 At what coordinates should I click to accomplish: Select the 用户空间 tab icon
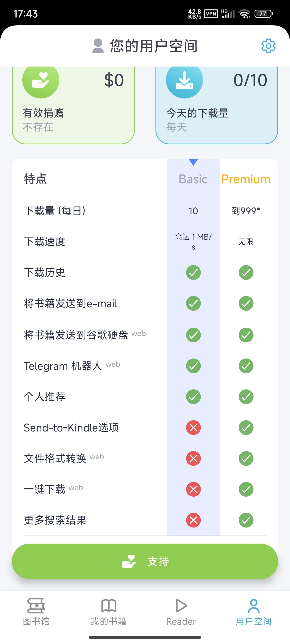(253, 606)
